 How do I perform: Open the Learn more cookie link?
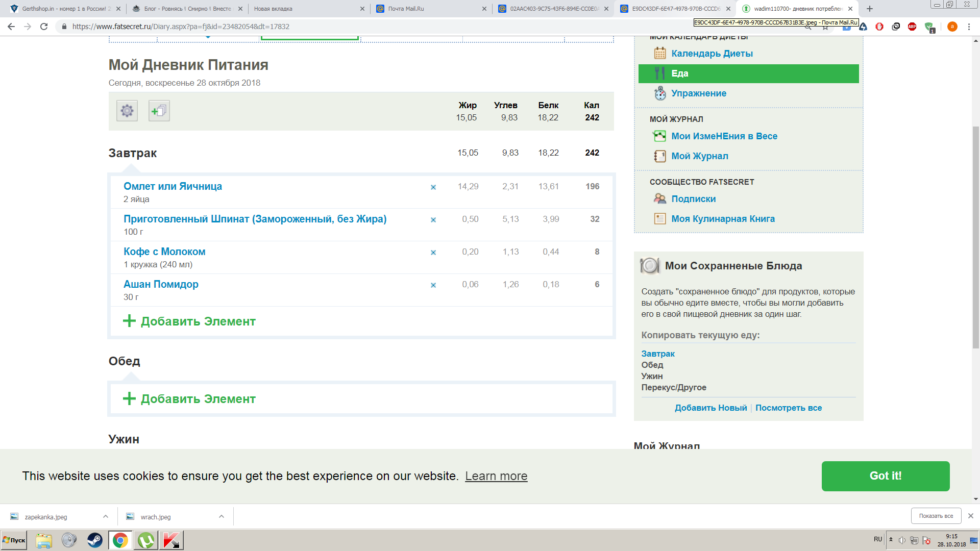pos(496,476)
